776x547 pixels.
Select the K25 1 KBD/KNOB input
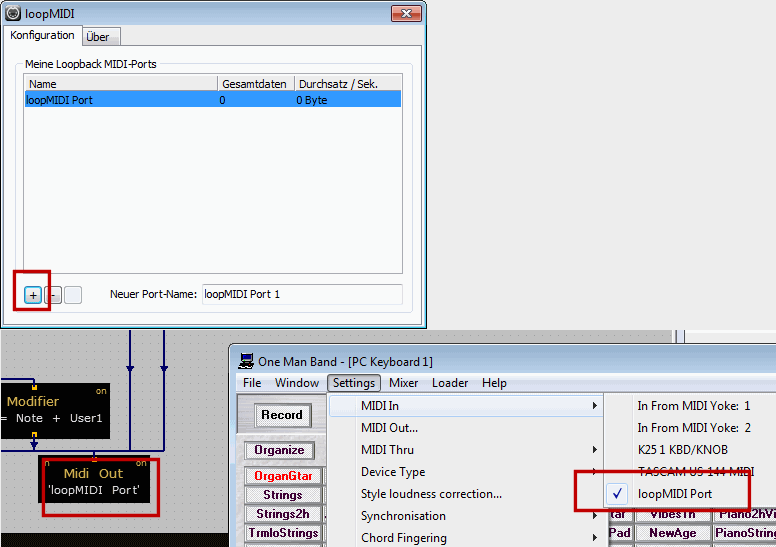pyautogui.click(x=691, y=450)
